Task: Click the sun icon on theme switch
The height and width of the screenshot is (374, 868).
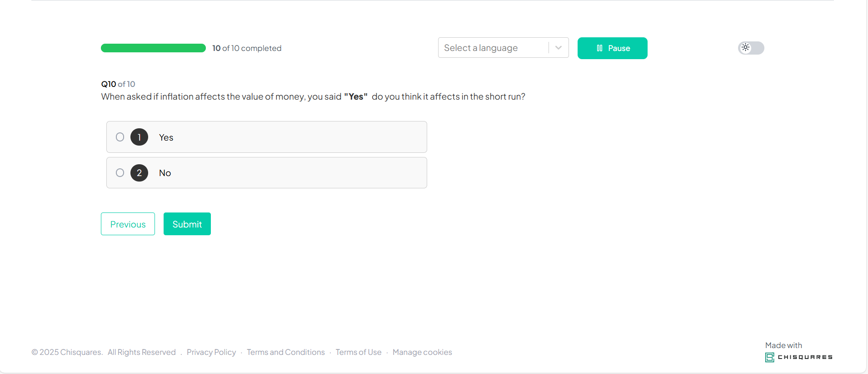Action: click(745, 47)
